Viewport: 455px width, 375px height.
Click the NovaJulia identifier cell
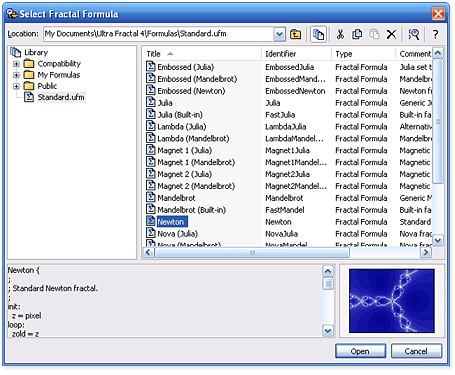(282, 233)
